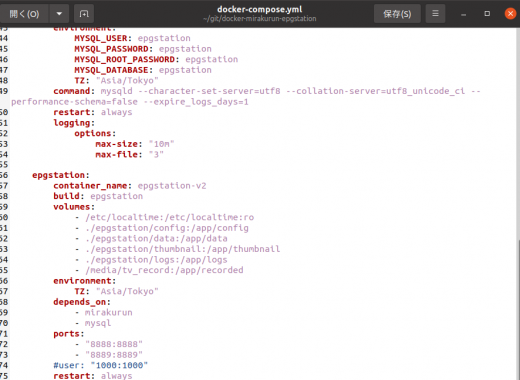Click the MYSQL_ROOT_PASSWORD key

click(x=124, y=59)
